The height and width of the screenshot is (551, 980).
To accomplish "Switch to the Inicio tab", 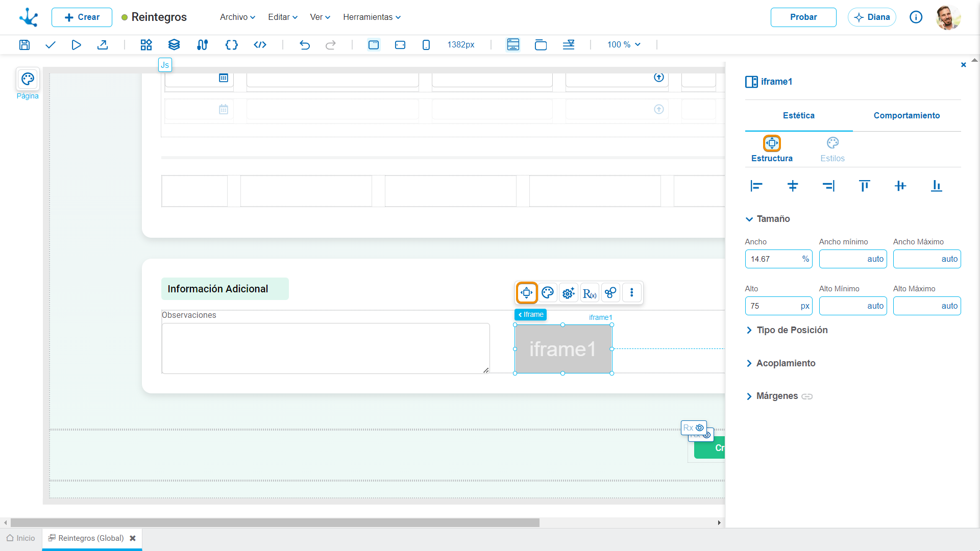I will (x=21, y=538).
